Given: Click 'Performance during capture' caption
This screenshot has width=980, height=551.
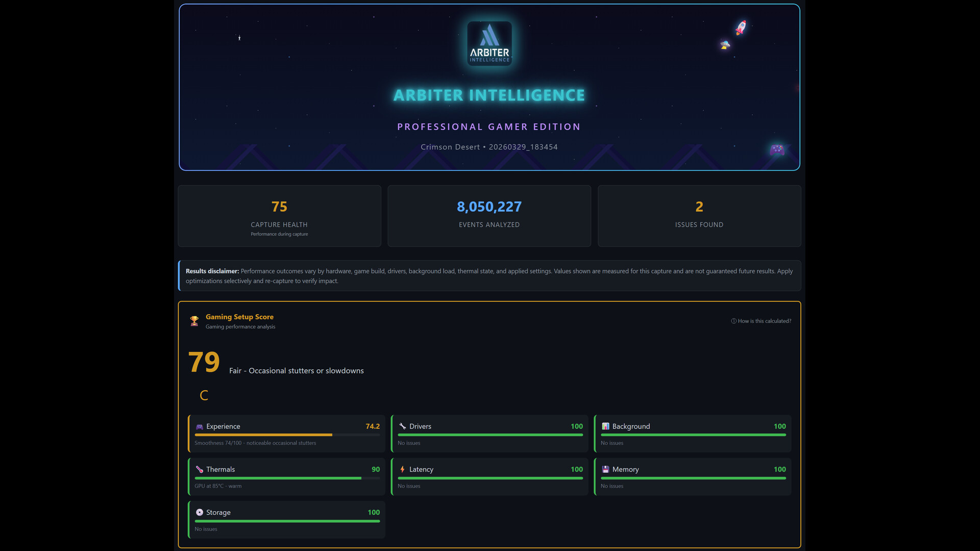Looking at the screenshot, I should (x=279, y=234).
